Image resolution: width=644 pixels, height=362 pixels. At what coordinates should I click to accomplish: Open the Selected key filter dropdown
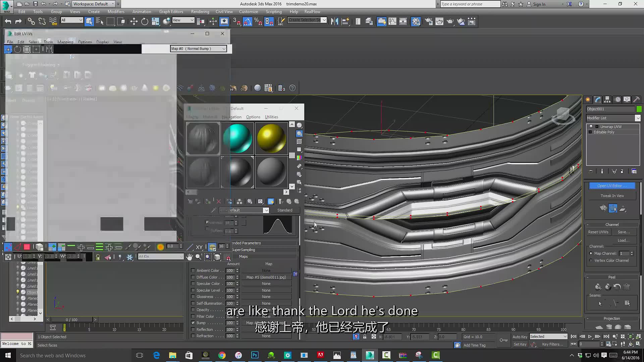[548, 337]
